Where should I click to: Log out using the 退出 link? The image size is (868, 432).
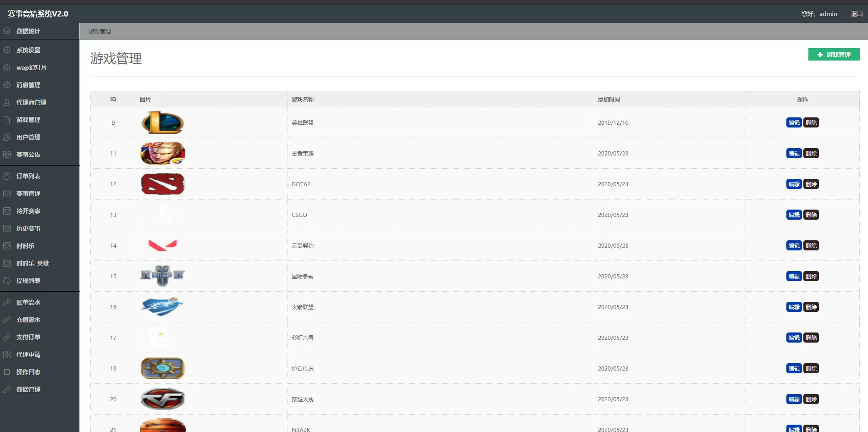point(857,14)
